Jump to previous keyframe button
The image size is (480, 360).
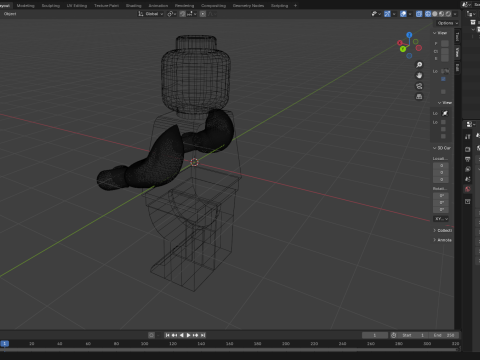(174, 335)
